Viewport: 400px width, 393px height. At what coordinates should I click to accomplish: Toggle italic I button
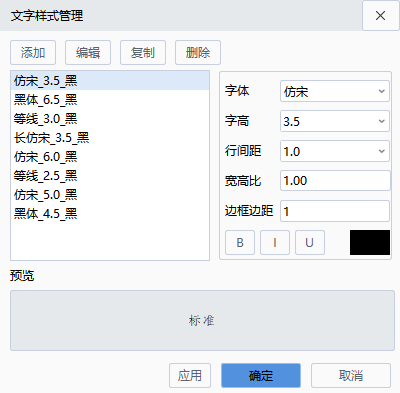pyautogui.click(x=275, y=242)
